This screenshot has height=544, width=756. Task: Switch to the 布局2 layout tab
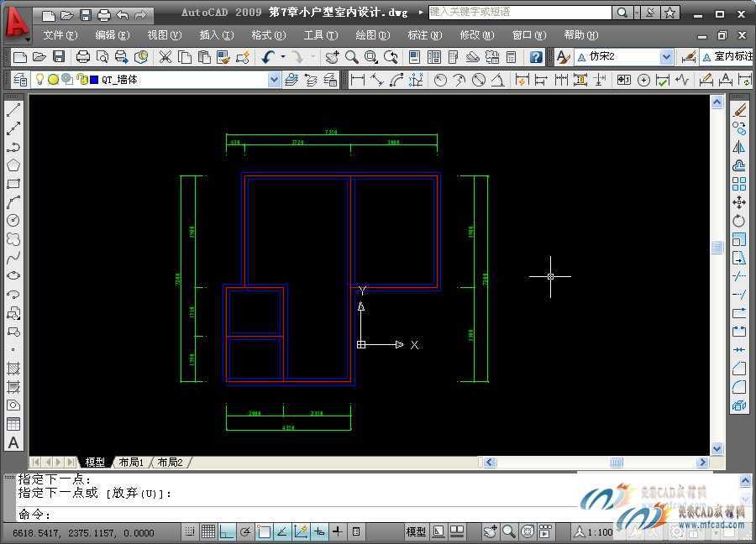coord(171,462)
